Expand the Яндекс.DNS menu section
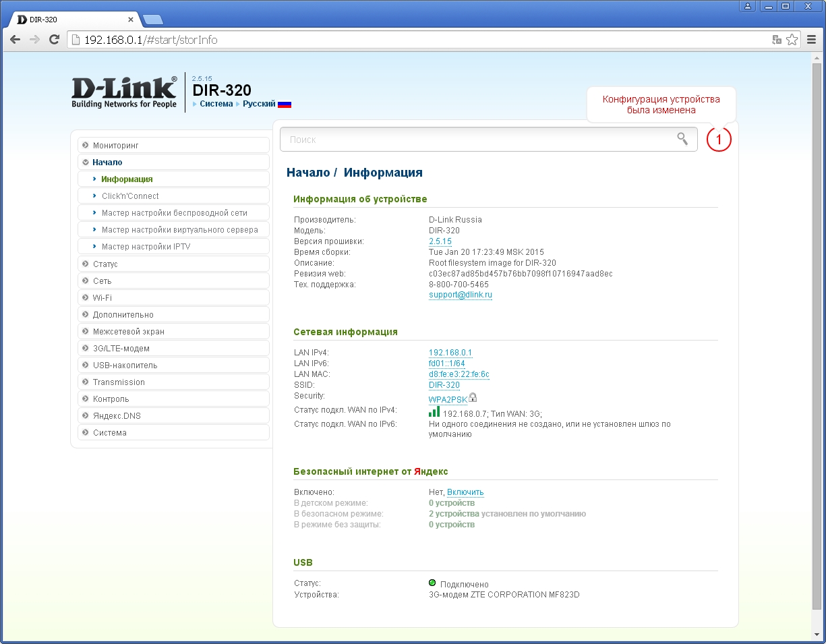Image resolution: width=826 pixels, height=644 pixels. click(x=173, y=415)
